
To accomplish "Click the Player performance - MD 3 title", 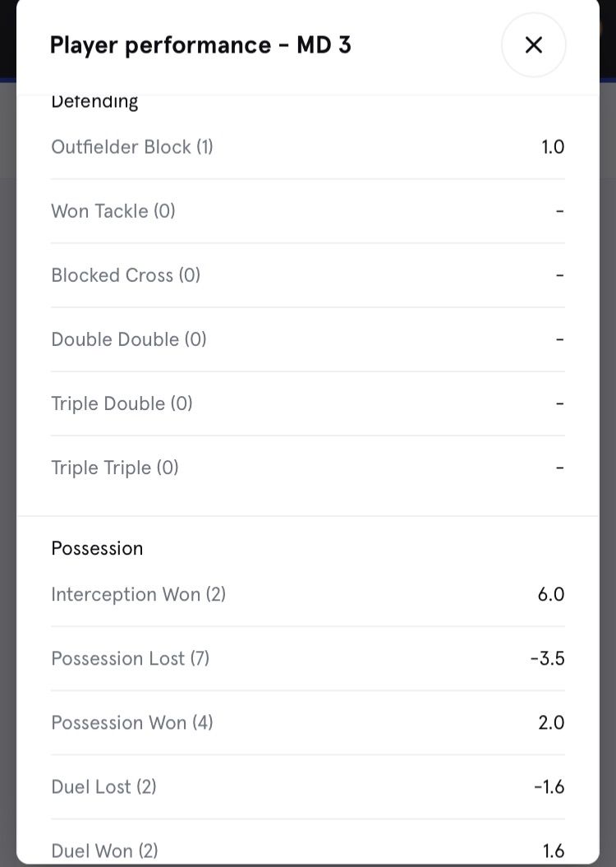I will click(200, 45).
